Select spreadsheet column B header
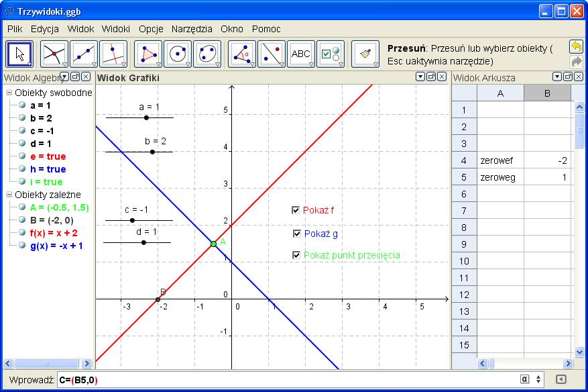Image resolution: width=588 pixels, height=392 pixels. 547,93
